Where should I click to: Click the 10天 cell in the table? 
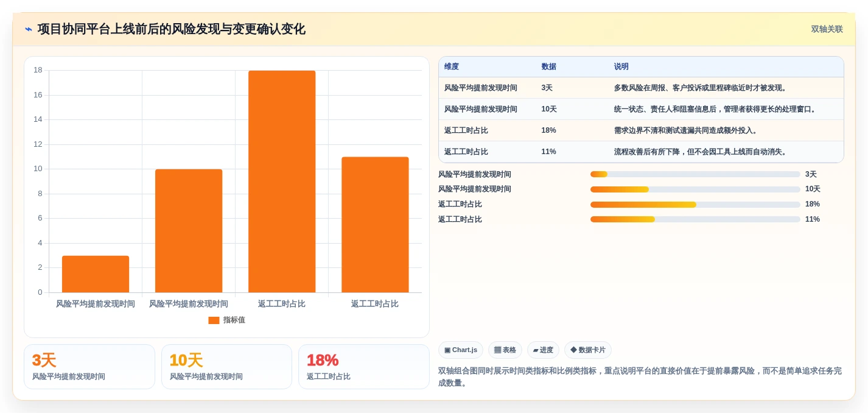coord(549,110)
